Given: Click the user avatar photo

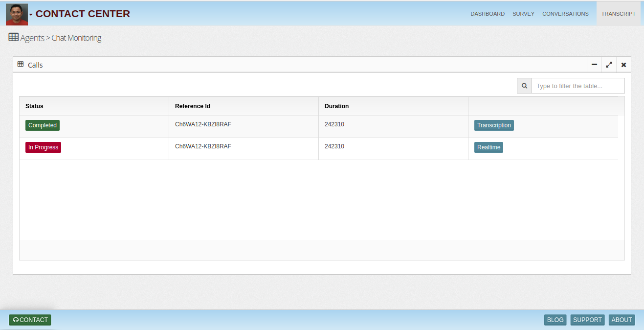Looking at the screenshot, I should [17, 14].
